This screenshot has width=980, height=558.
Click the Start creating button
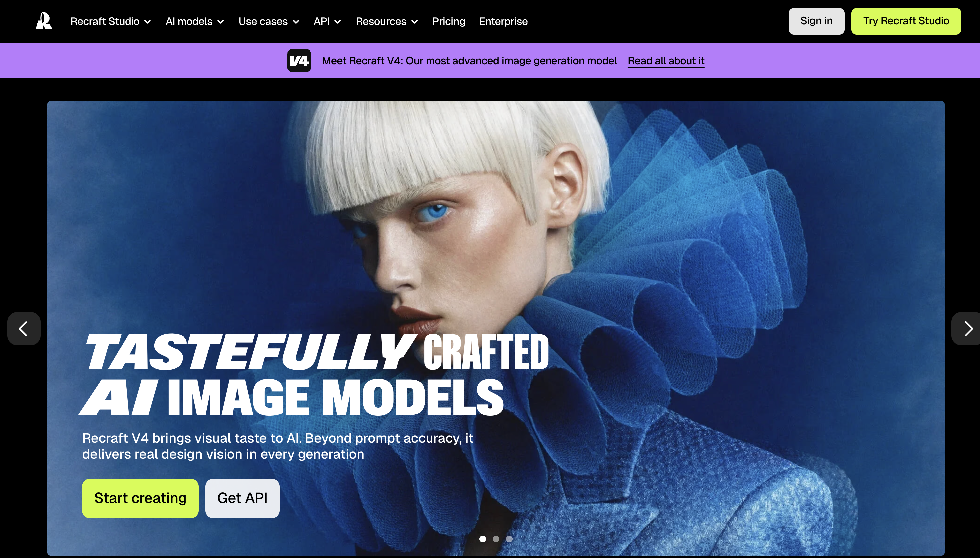(x=140, y=498)
